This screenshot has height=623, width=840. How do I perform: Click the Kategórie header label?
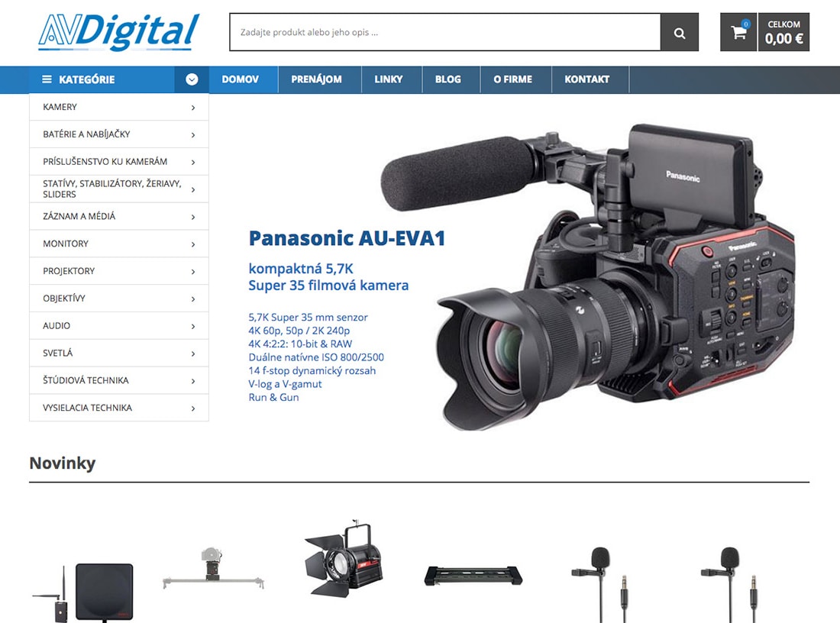pos(87,79)
